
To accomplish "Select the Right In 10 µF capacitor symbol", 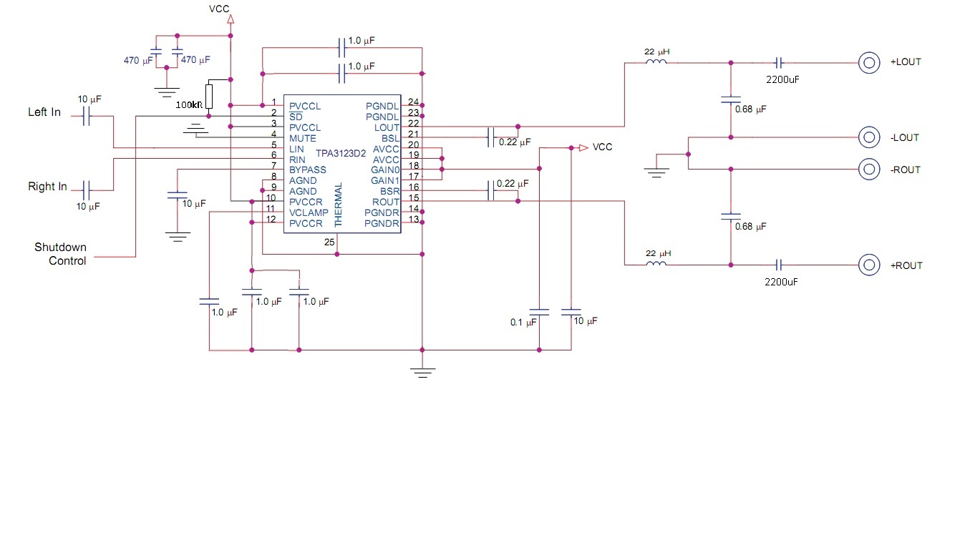I will coord(87,190).
